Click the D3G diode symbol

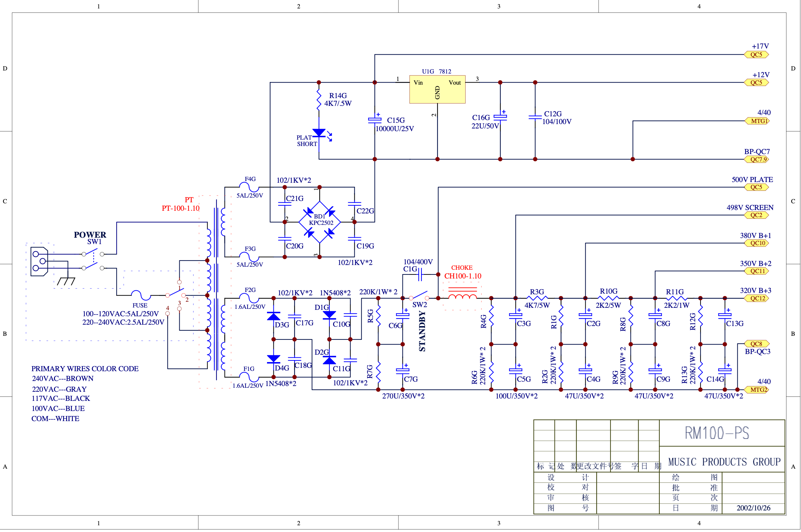point(273,316)
